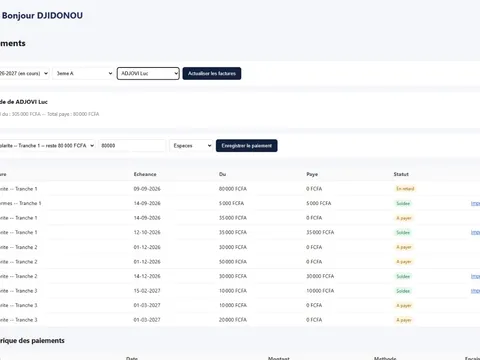Open the student dropdown showing ADJOVI Luc
Viewport: 480px width, 360px height.
[148, 73]
